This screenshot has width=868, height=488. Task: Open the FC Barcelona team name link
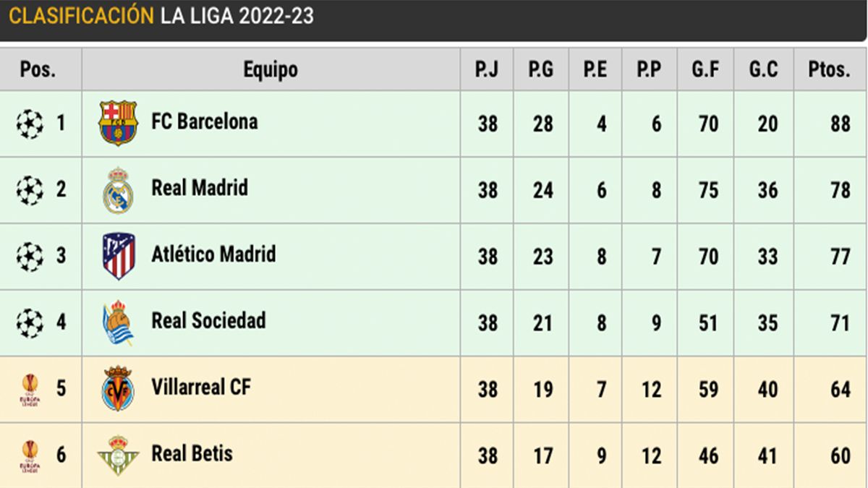[204, 121]
